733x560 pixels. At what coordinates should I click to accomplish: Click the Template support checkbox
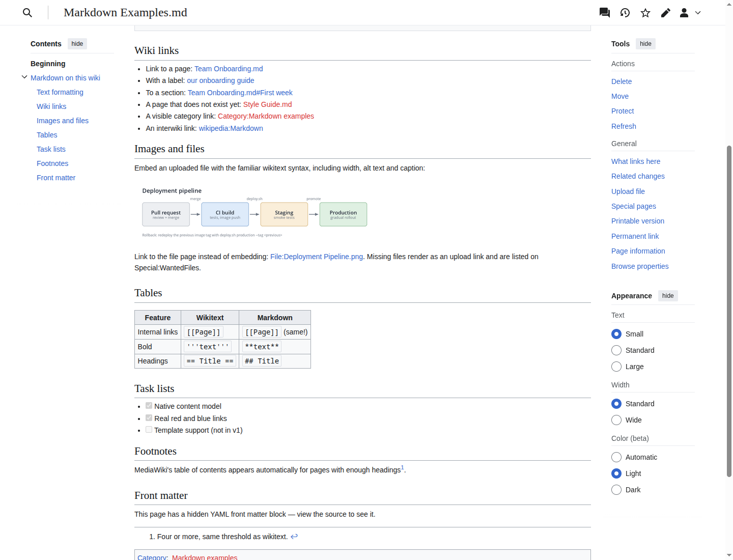point(149,430)
